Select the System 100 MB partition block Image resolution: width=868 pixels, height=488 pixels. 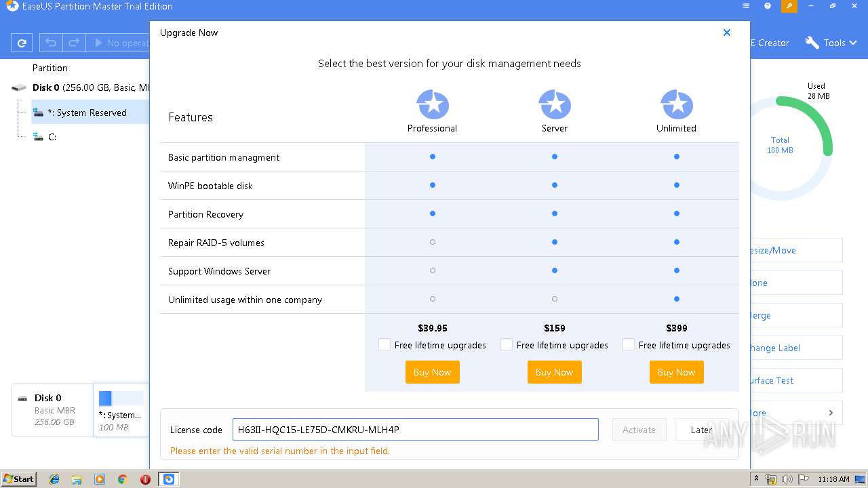121,410
